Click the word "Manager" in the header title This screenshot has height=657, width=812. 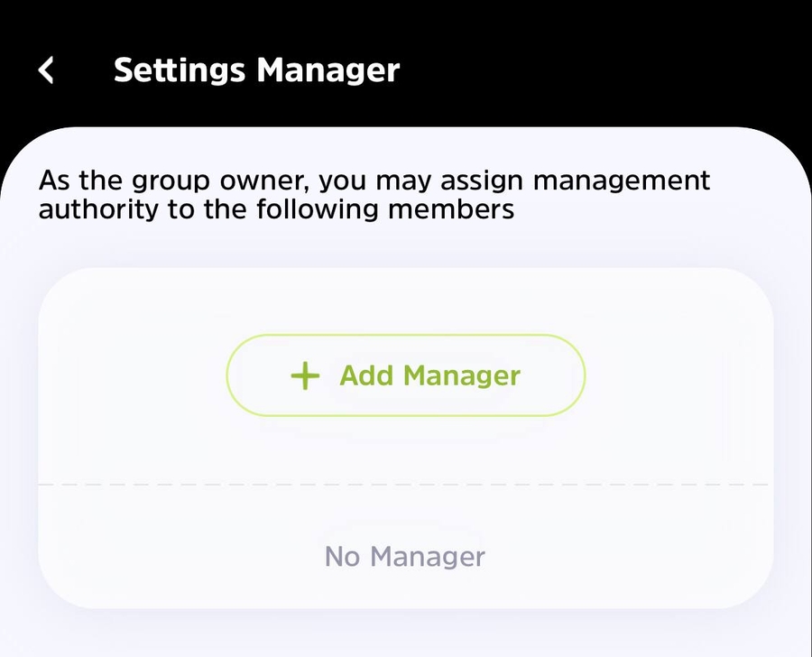(x=328, y=69)
